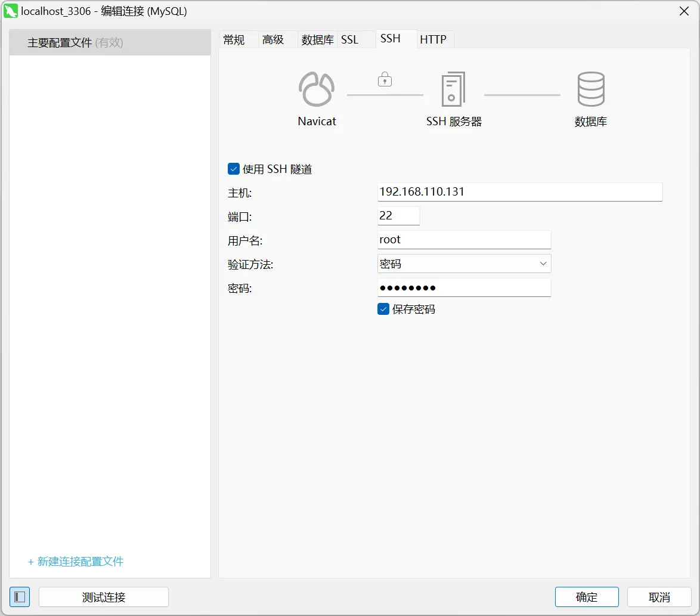Click the 密码: label beside the password field
Image resolution: width=700 pixels, height=616 pixels.
point(240,289)
